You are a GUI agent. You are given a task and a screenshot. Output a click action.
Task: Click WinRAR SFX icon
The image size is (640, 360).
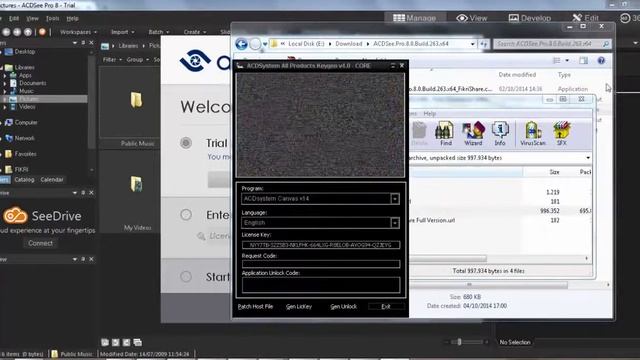562,134
